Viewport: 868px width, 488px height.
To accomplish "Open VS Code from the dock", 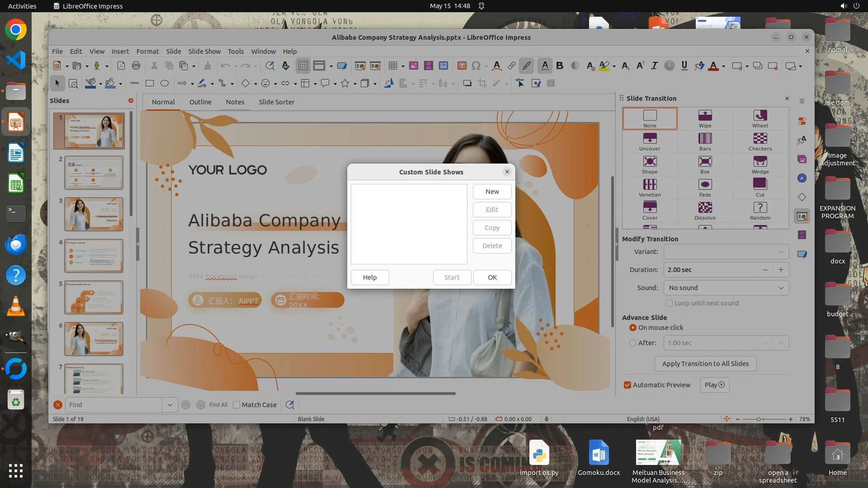I will tap(16, 60).
